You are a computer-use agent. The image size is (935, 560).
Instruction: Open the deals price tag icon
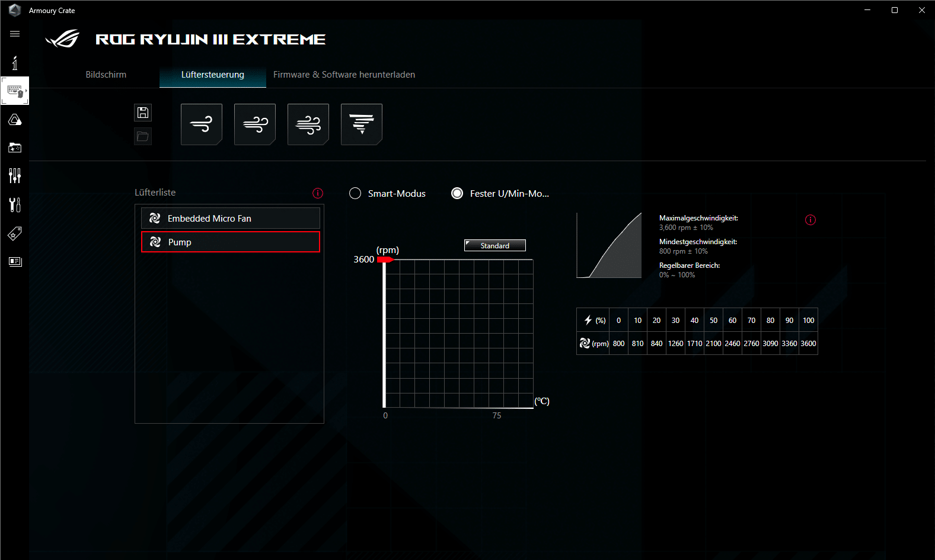coord(15,233)
